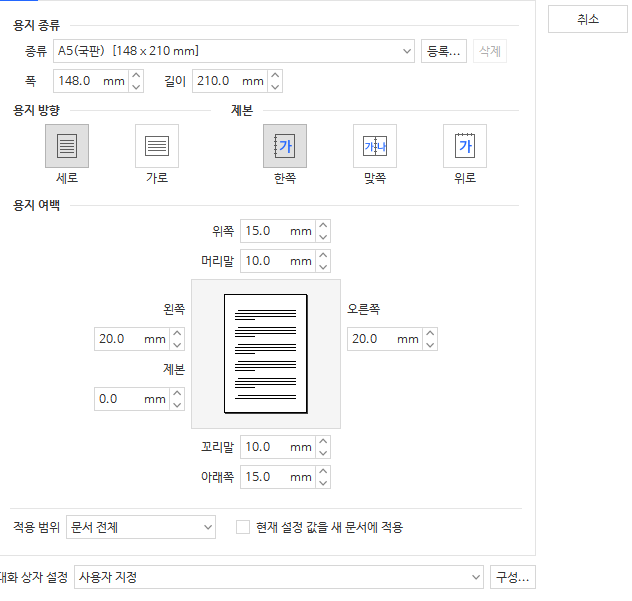Click the 위쪽 margin input field
This screenshot has height=601, width=632.
[278, 231]
